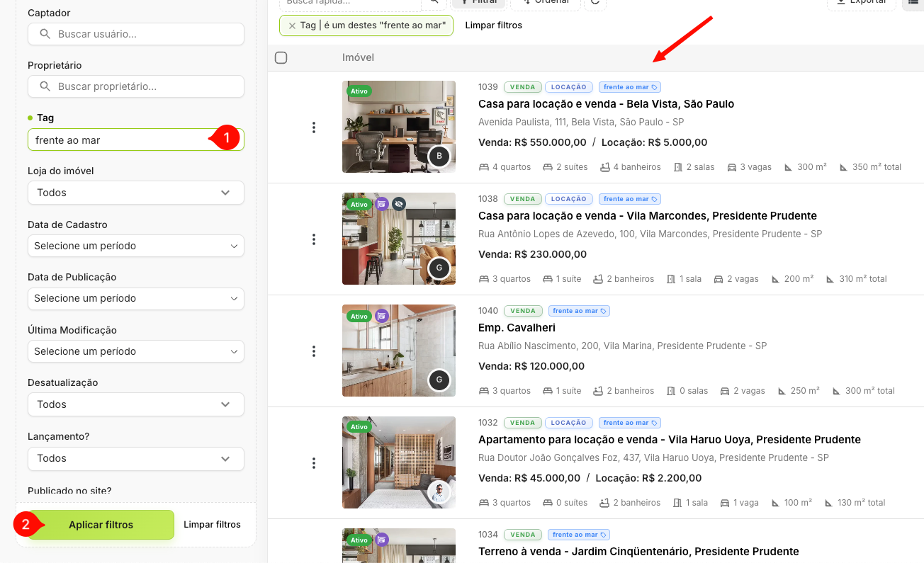Click the purple icon on property 1038 thumbnail
This screenshot has height=563, width=924.
pos(382,204)
